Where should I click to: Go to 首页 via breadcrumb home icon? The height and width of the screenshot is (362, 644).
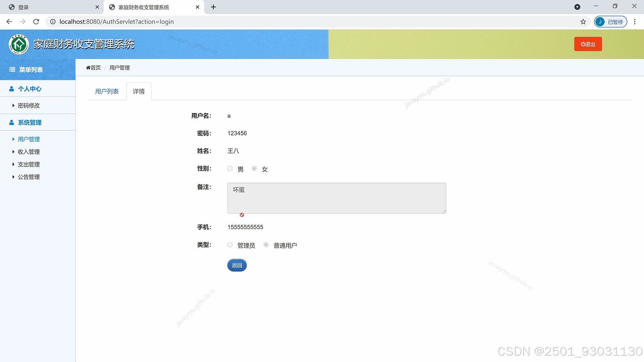[x=88, y=68]
